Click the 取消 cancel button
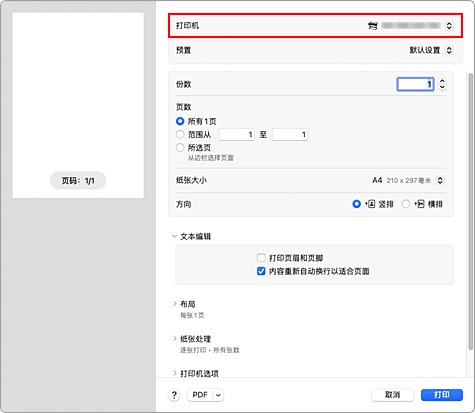The width and height of the screenshot is (475, 413). click(x=393, y=395)
